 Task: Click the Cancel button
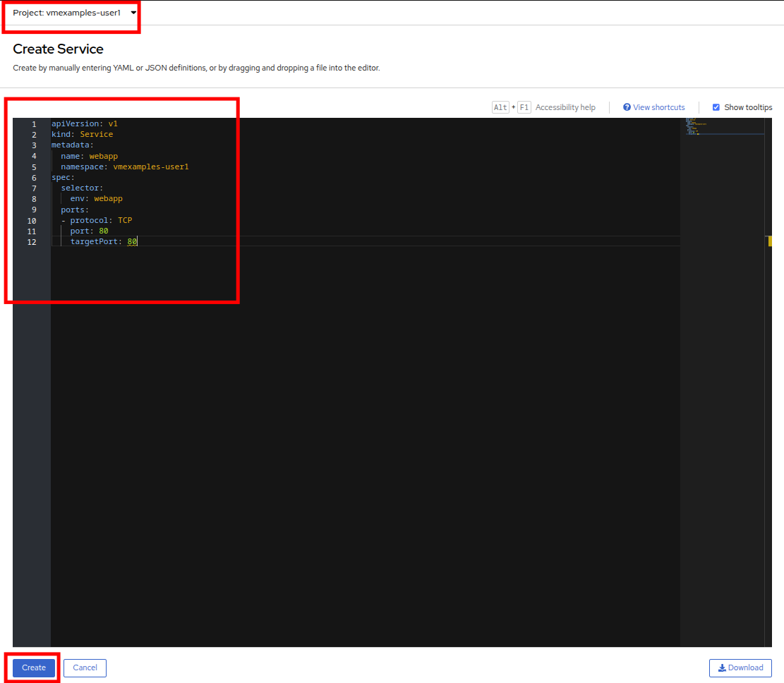[85, 667]
